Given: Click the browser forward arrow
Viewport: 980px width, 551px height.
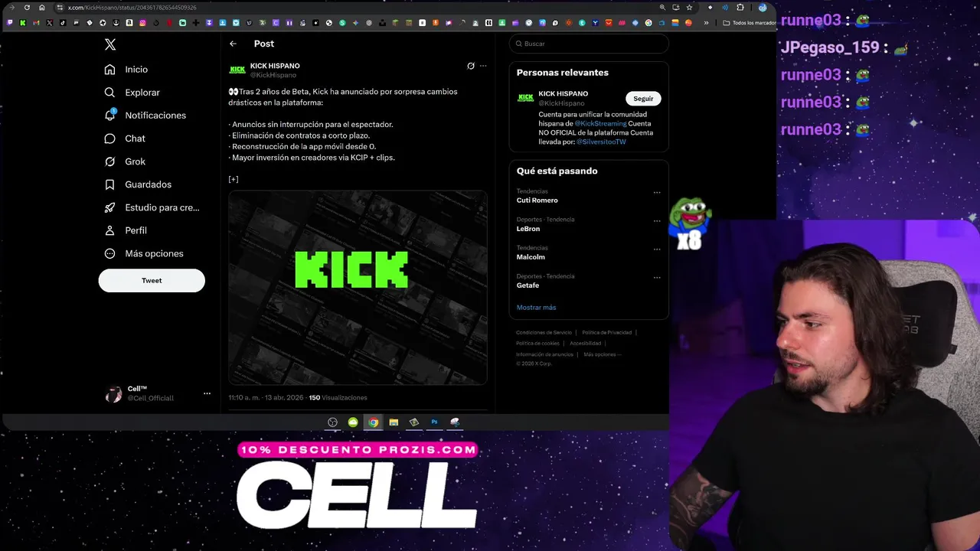Looking at the screenshot, I should pos(11,8).
